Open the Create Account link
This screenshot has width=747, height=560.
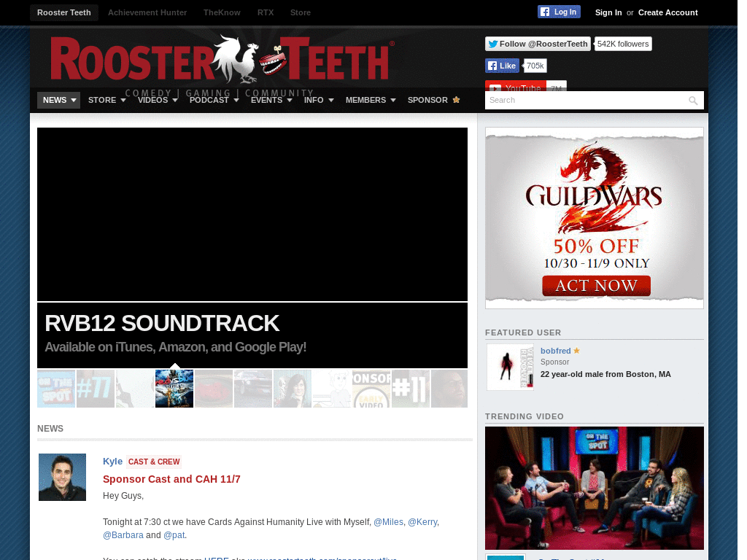(x=667, y=12)
